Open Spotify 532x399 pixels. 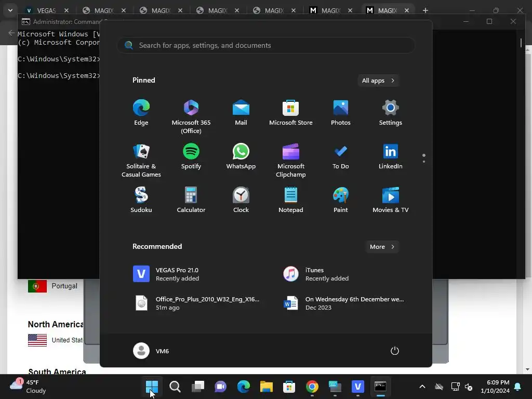click(x=191, y=156)
